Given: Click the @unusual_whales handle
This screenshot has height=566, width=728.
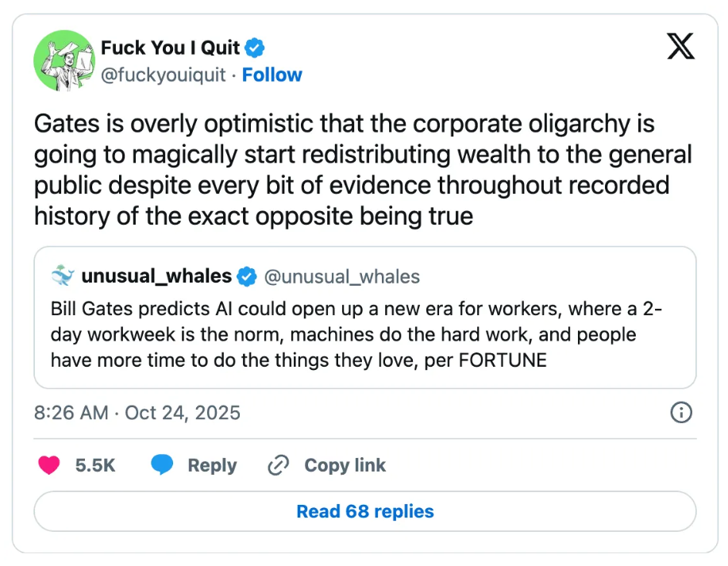Looking at the screenshot, I should click(341, 276).
